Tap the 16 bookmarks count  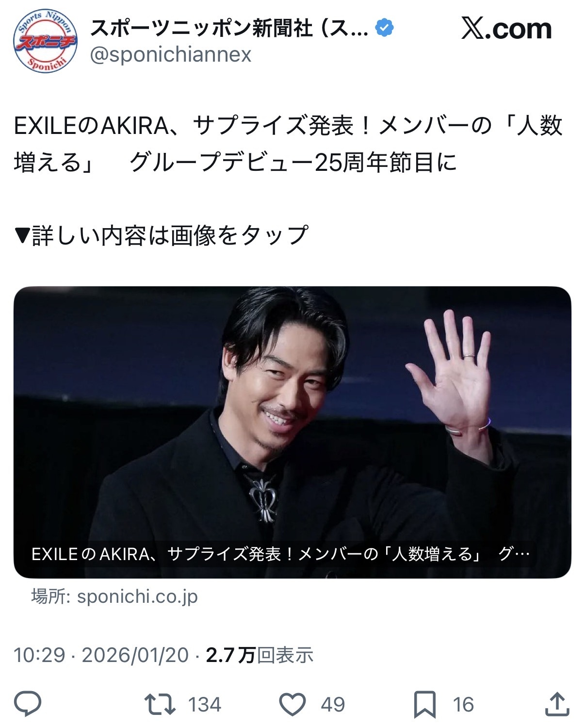(x=463, y=705)
